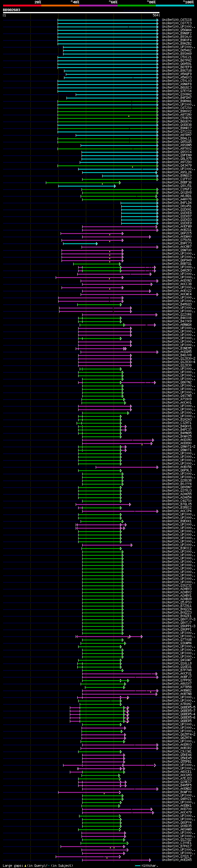The image size is (197, 868).
Task: Click the orange ~40% identity legend segment
Action: coord(60,6)
